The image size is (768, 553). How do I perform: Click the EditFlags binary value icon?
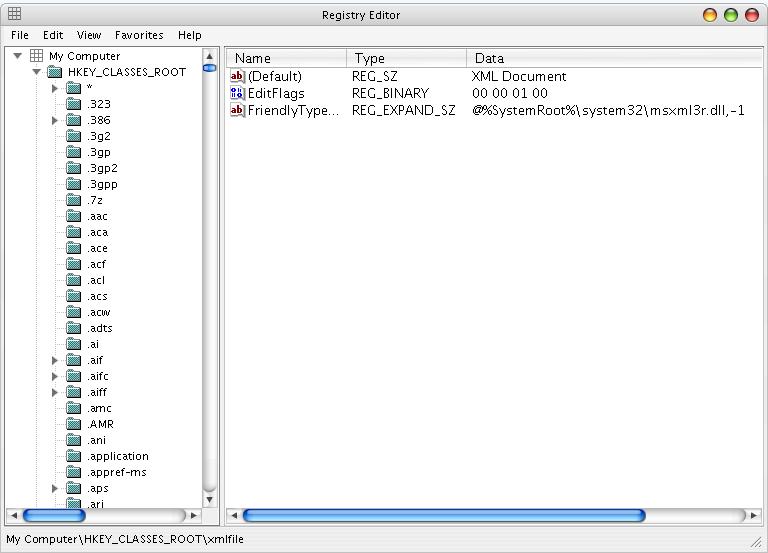(237, 93)
